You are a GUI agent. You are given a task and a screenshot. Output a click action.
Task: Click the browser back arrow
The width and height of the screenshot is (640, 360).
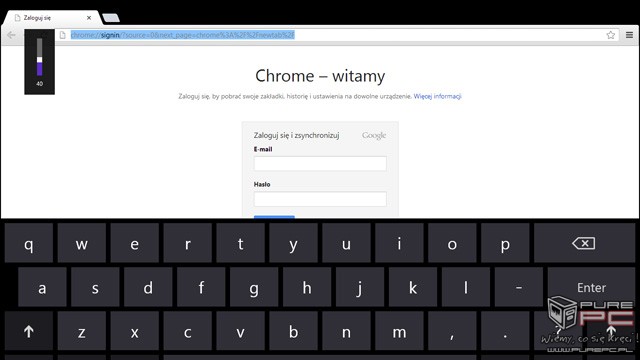[x=11, y=35]
